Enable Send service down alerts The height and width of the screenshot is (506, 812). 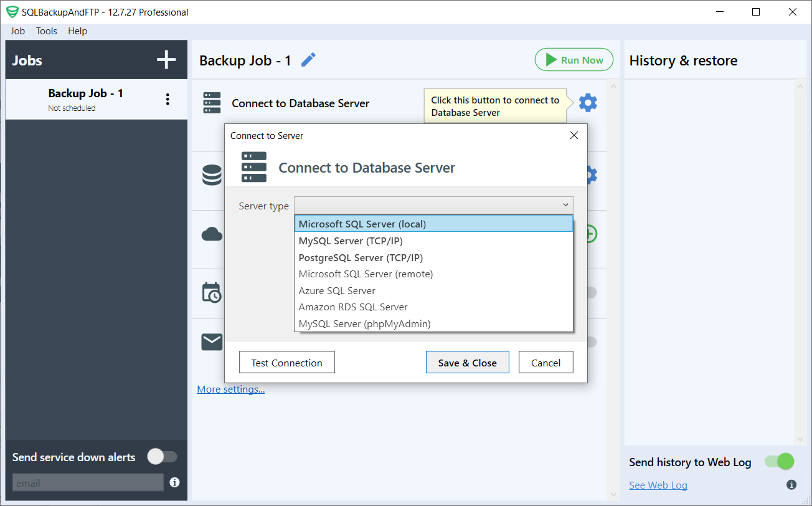tap(162, 457)
